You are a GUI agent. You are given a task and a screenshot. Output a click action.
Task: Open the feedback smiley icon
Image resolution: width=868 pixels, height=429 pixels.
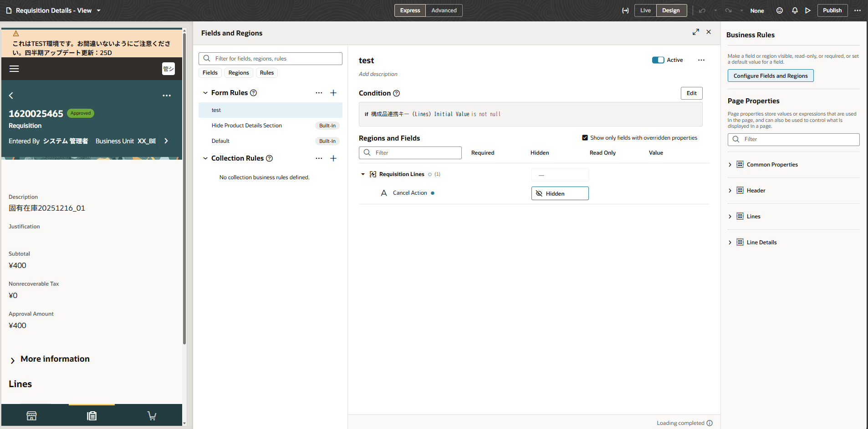click(779, 10)
